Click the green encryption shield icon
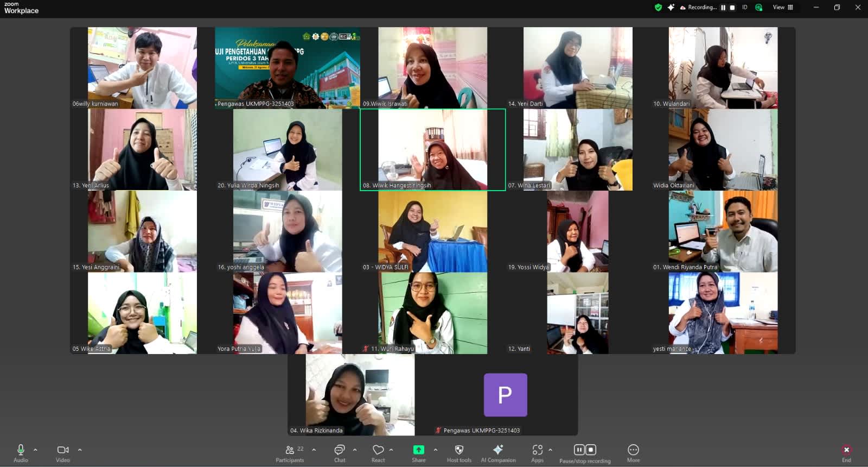This screenshot has height=467, width=868. 658,7
